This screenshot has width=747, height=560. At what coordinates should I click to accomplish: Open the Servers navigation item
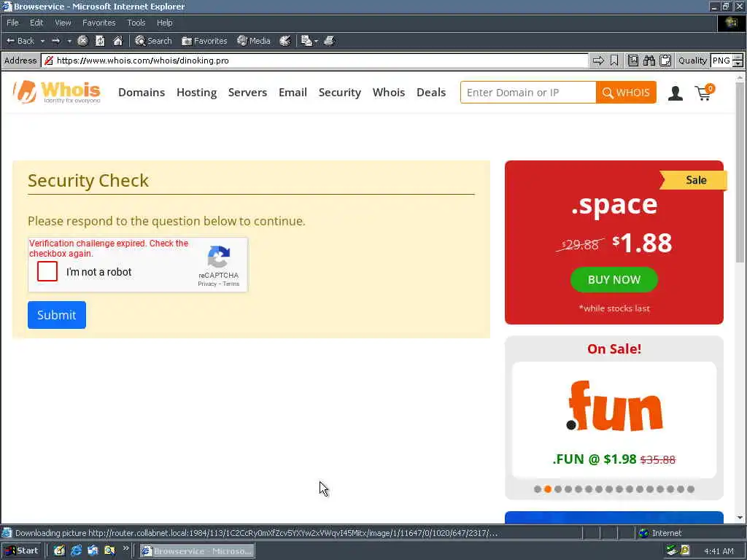pos(247,93)
